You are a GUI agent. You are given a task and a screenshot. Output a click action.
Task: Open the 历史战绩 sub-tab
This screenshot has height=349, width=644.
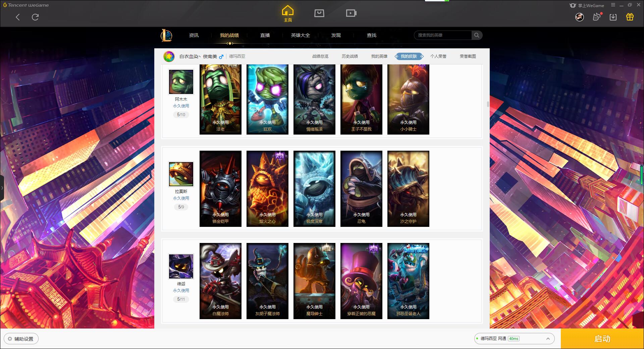coord(350,56)
